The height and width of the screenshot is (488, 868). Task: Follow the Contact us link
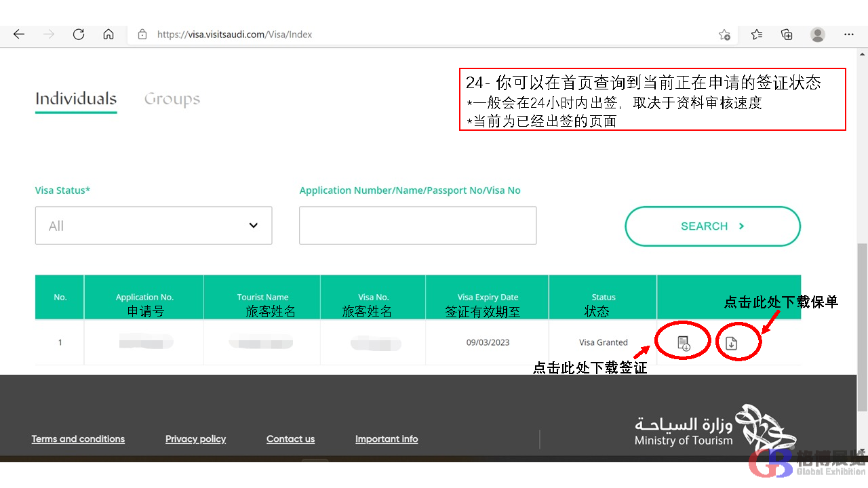pyautogui.click(x=290, y=439)
